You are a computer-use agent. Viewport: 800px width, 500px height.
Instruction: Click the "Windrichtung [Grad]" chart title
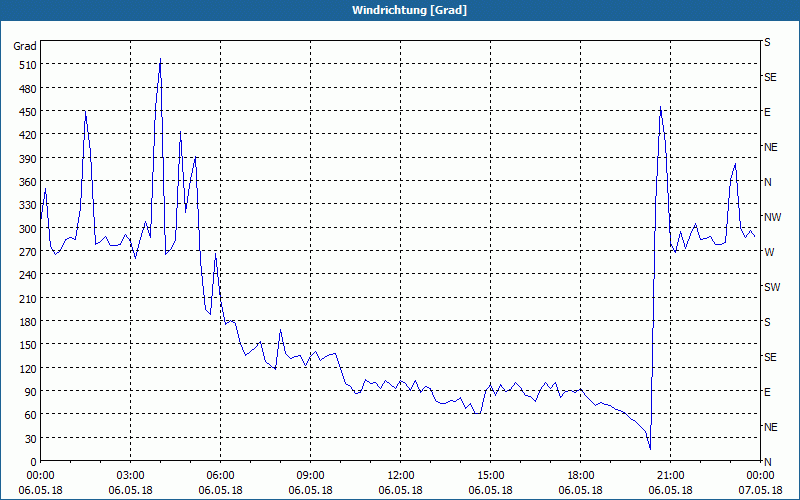pyautogui.click(x=409, y=10)
